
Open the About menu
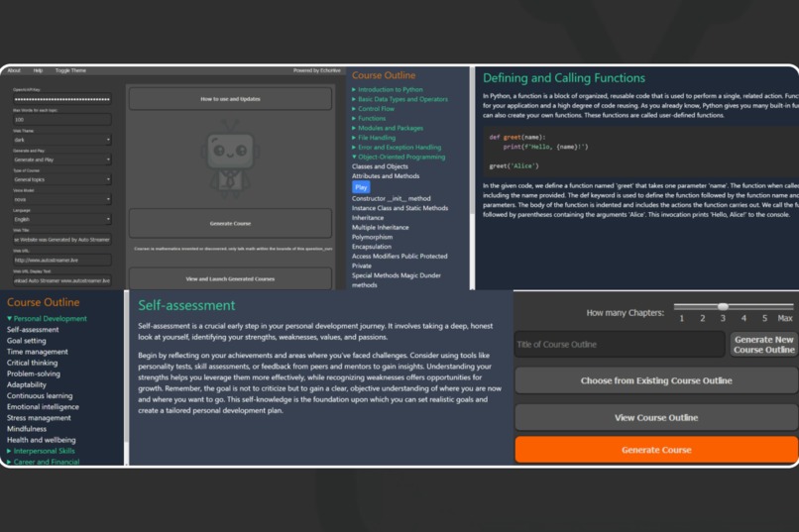[14, 70]
